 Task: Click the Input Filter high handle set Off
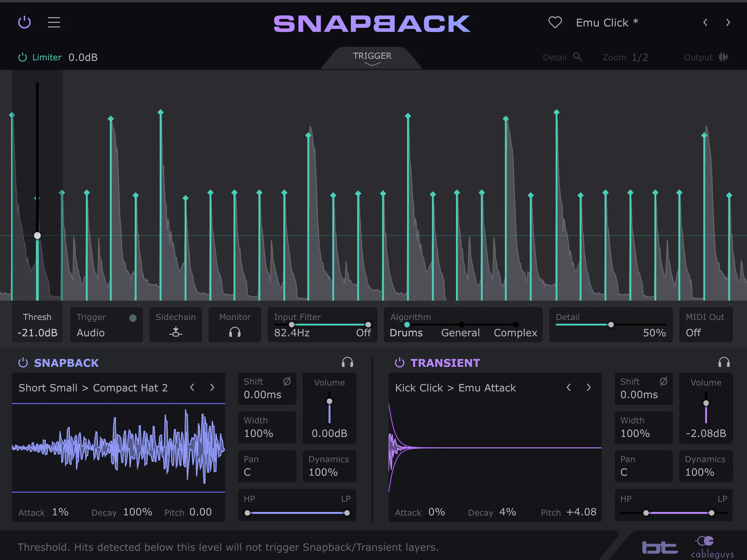[368, 325]
